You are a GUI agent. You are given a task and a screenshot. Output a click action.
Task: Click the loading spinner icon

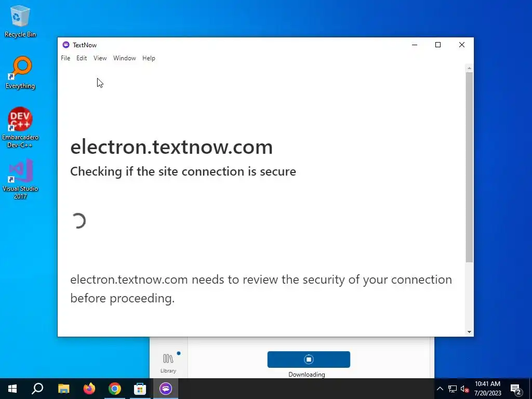click(x=78, y=221)
